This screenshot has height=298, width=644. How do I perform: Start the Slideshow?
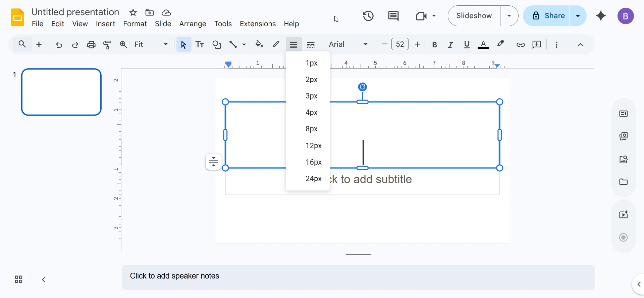point(474,16)
